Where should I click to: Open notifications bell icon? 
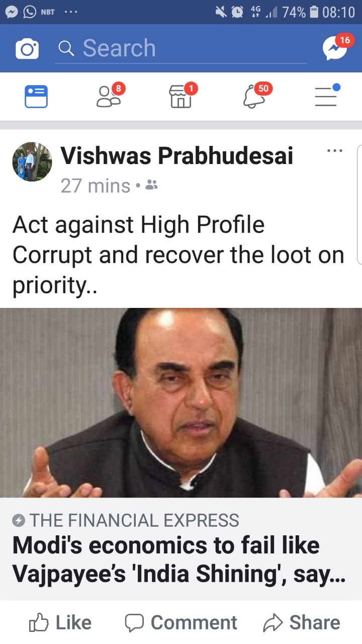255,96
